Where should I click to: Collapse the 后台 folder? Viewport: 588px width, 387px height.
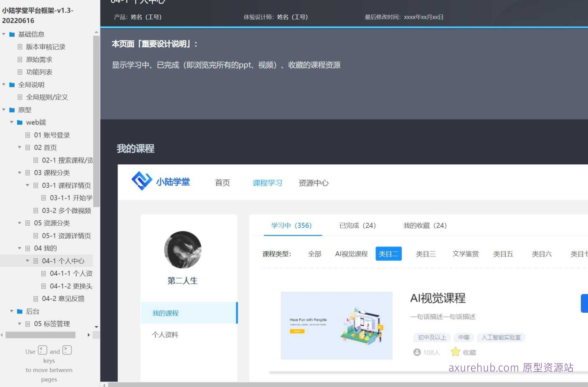pyautogui.click(x=11, y=312)
